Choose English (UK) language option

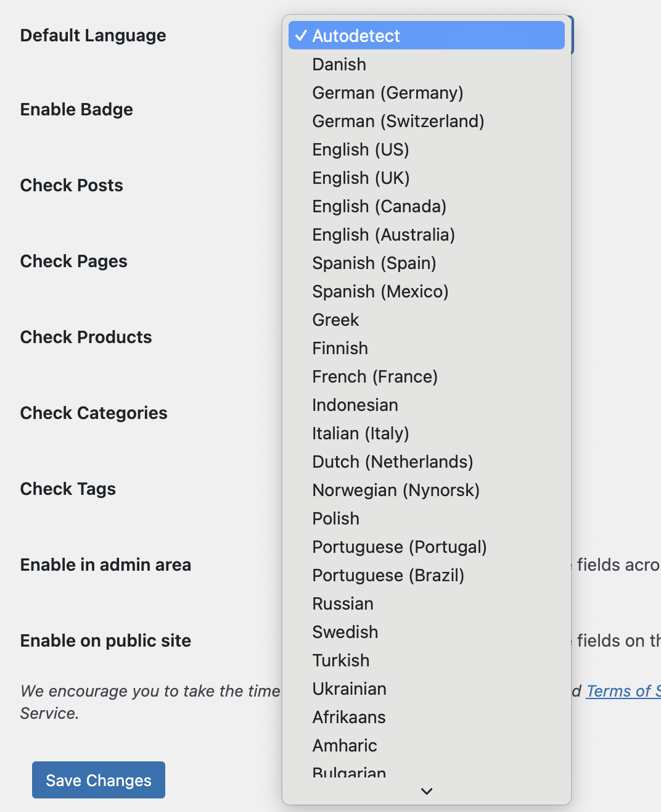tap(361, 178)
